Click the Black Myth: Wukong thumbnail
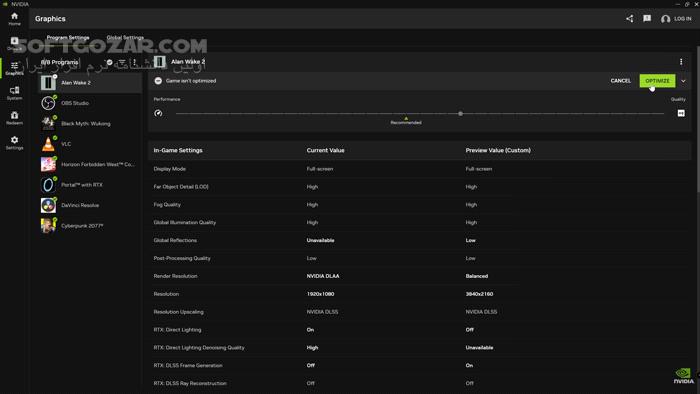Screen dimensions: 700x394 click(x=48, y=124)
